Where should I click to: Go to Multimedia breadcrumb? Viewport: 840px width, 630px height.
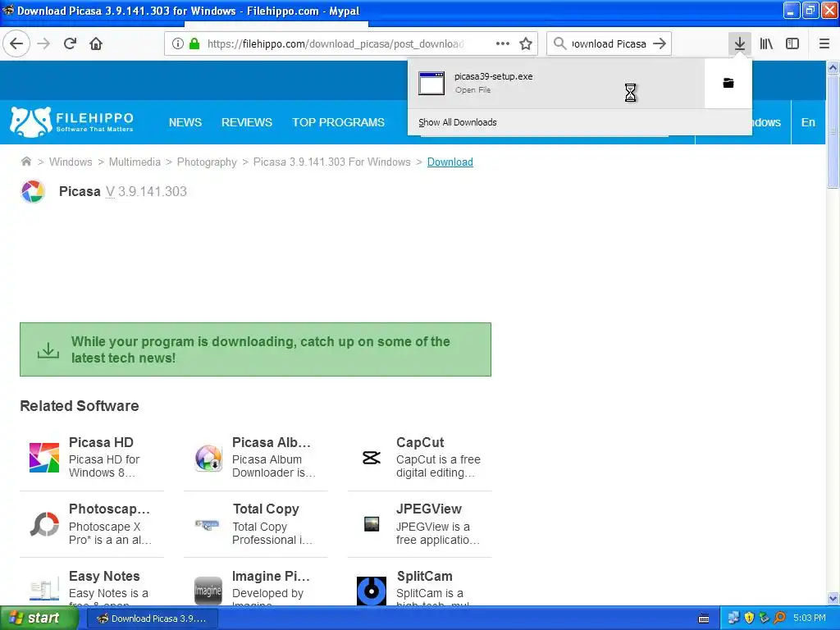(x=135, y=162)
